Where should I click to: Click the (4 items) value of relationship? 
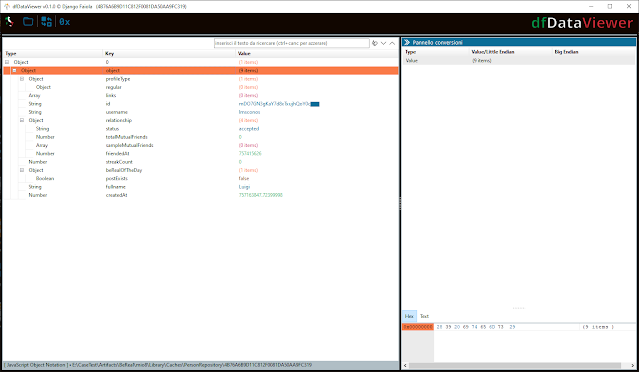coord(248,121)
